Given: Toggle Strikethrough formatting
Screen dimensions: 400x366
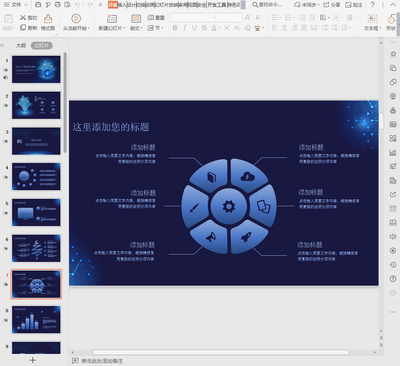Looking at the screenshot, I should [x=204, y=28].
